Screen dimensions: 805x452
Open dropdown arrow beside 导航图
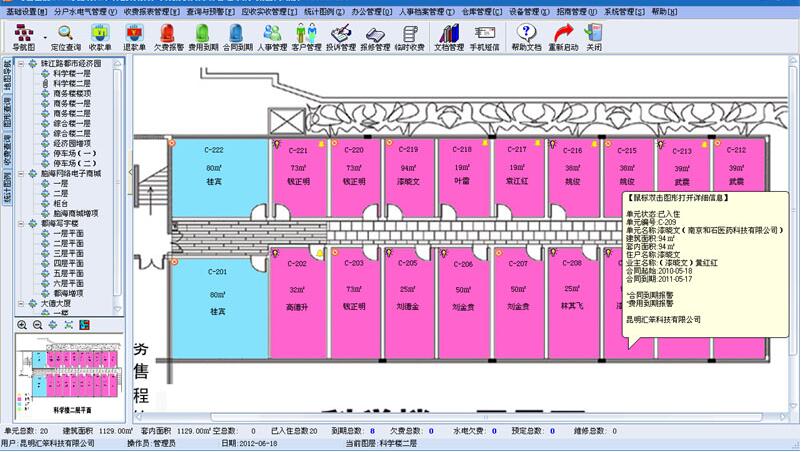(x=45, y=37)
